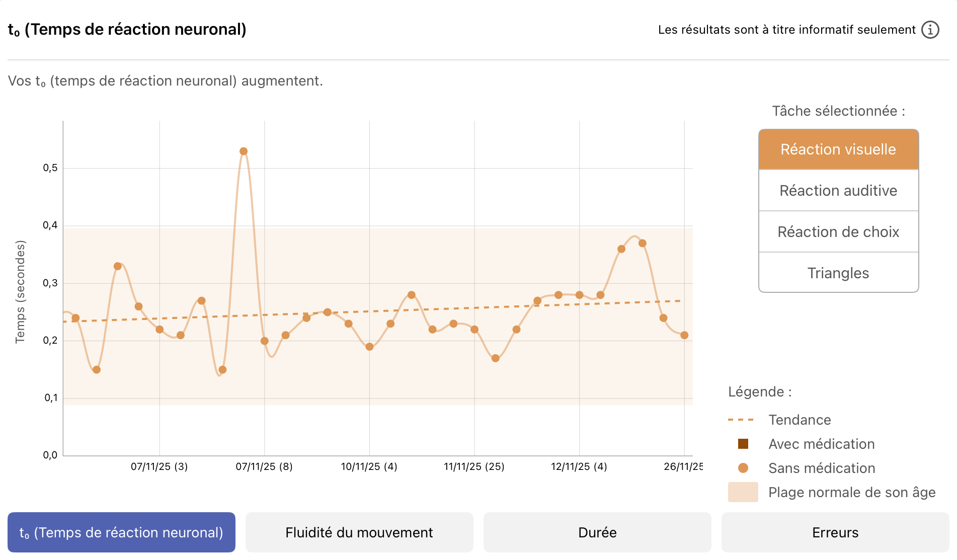Select the Réaction auditive task
Image resolution: width=957 pixels, height=560 pixels.
click(x=838, y=191)
